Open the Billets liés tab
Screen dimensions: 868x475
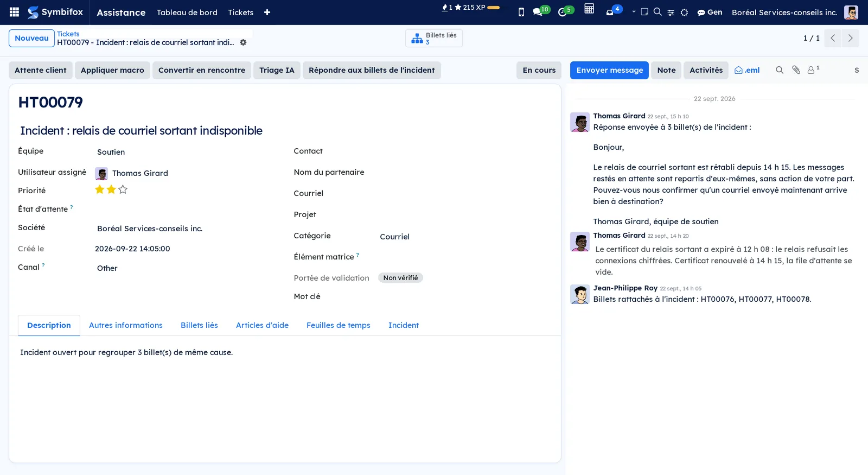[199, 325]
